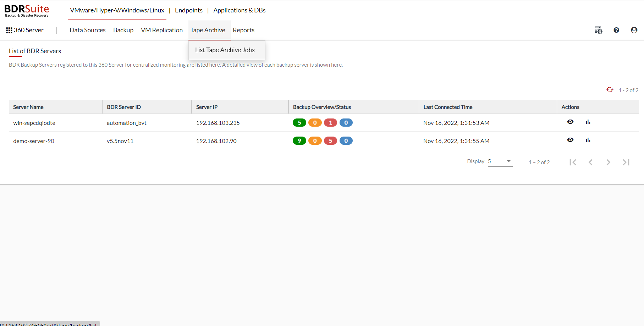Click Nov 16, 2022, 1:31:55 AM timestamp
The height and width of the screenshot is (326, 644).
pyautogui.click(x=456, y=141)
